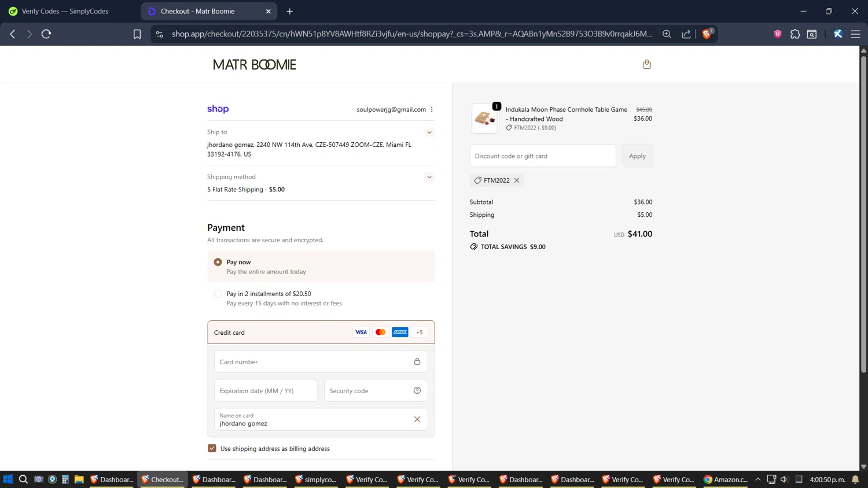The height and width of the screenshot is (488, 868).
Task: Click the Apply discount button
Action: 637,156
